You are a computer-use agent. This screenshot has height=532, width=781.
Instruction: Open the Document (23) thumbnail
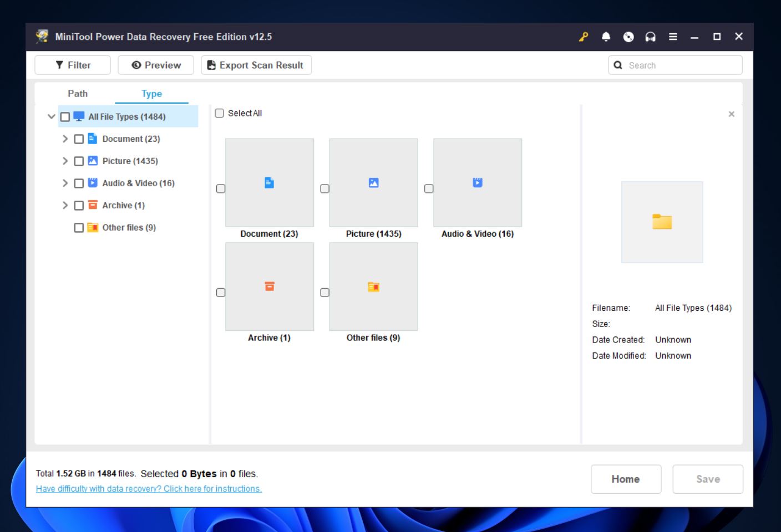click(x=270, y=183)
